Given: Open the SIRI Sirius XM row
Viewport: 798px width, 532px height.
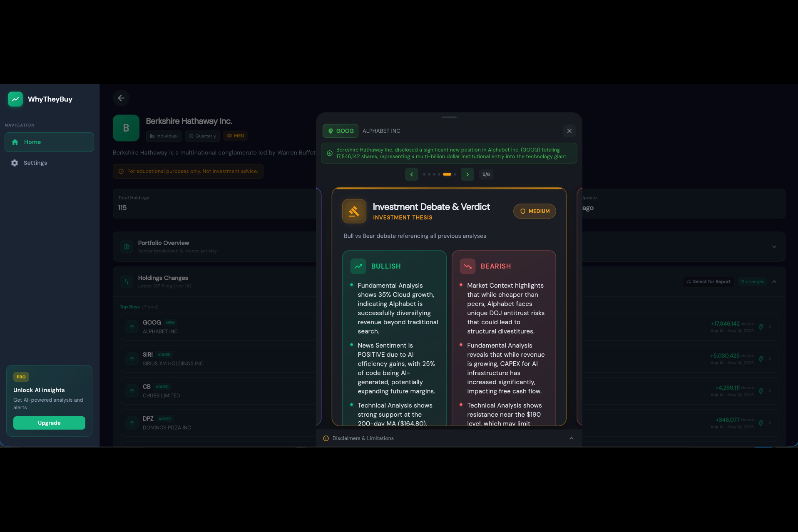Looking at the screenshot, I should pyautogui.click(x=449, y=359).
